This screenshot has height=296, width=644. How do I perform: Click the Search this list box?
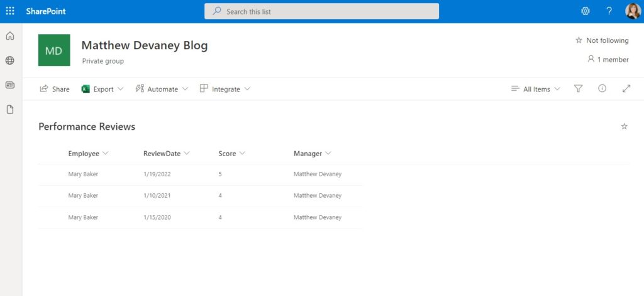[x=321, y=11]
